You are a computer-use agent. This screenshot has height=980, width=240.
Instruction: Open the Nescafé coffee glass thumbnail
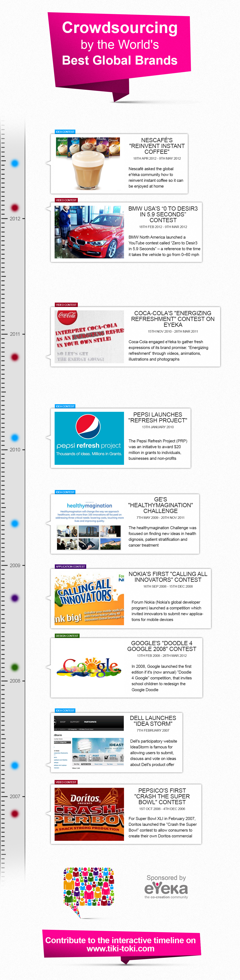[88, 164]
